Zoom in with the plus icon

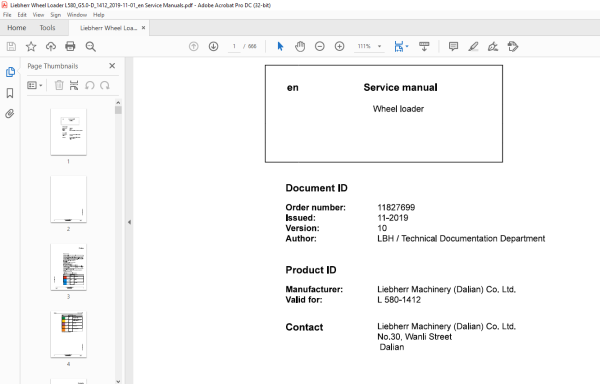339,47
